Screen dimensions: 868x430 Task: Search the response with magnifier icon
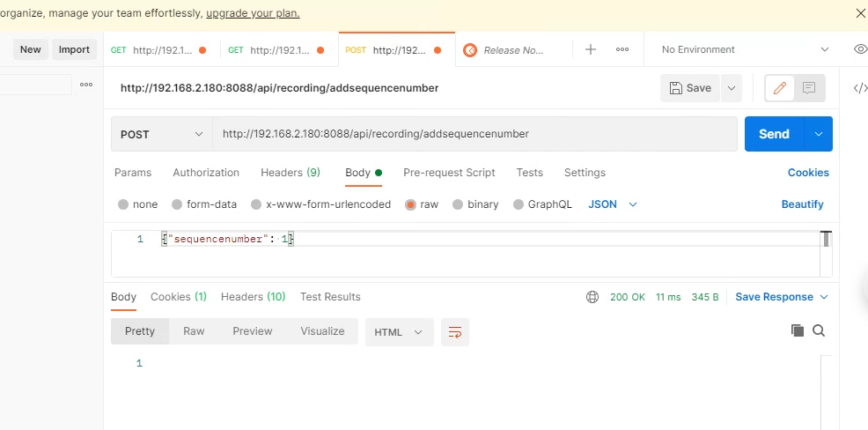coord(819,330)
